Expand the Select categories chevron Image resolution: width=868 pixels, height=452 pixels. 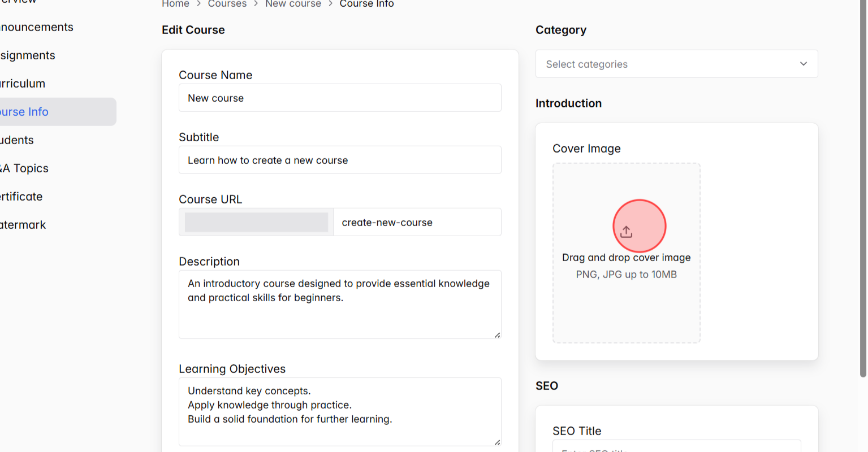803,64
